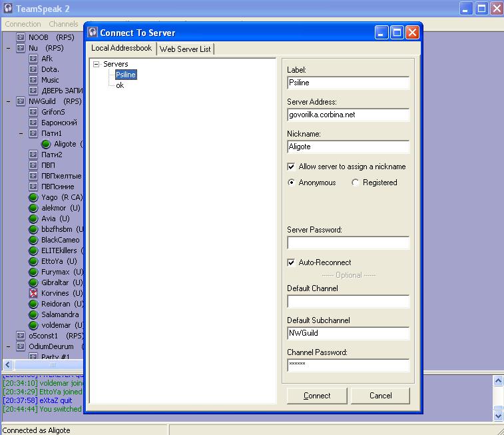The width and height of the screenshot is (504, 435).
Task: Close the Connect To Server dialog
Action: pyautogui.click(x=412, y=32)
